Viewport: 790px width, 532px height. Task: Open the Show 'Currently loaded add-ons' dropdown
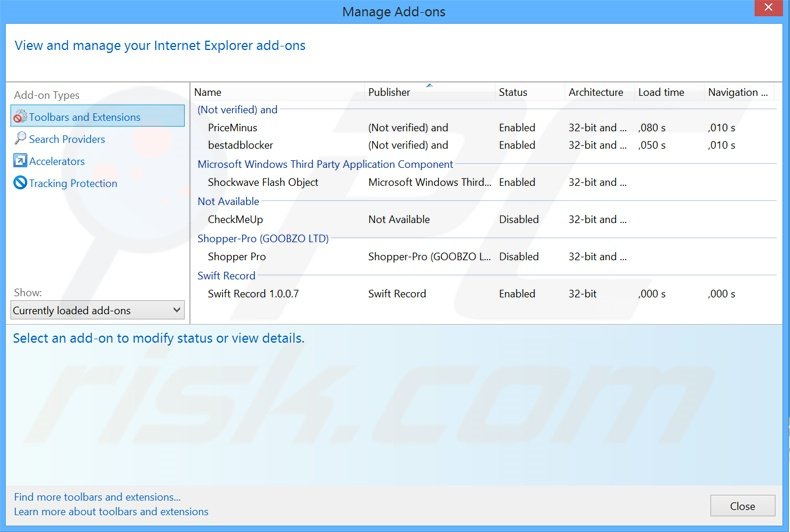pyautogui.click(x=97, y=310)
